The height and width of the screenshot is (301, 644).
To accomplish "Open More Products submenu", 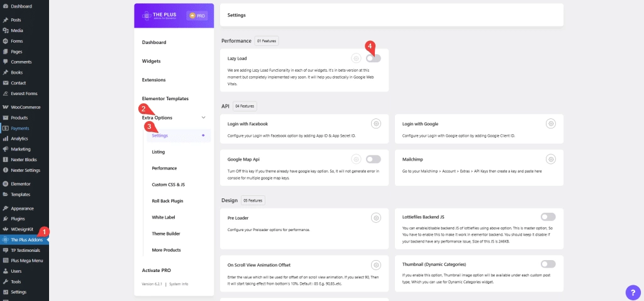I will point(166,250).
